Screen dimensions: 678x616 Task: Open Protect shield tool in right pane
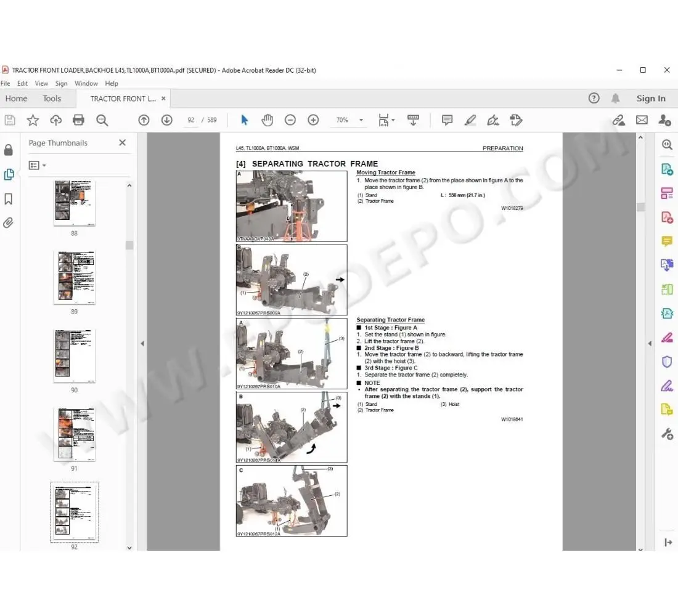click(667, 362)
